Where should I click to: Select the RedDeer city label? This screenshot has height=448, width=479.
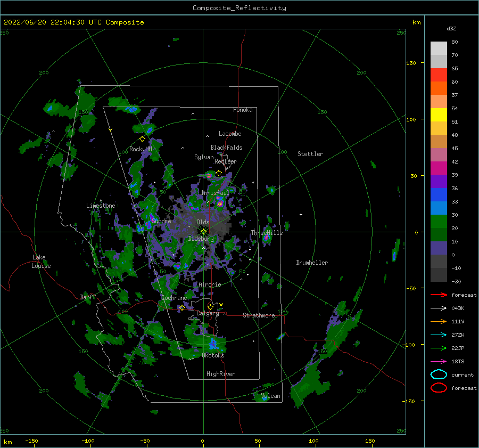226,161
